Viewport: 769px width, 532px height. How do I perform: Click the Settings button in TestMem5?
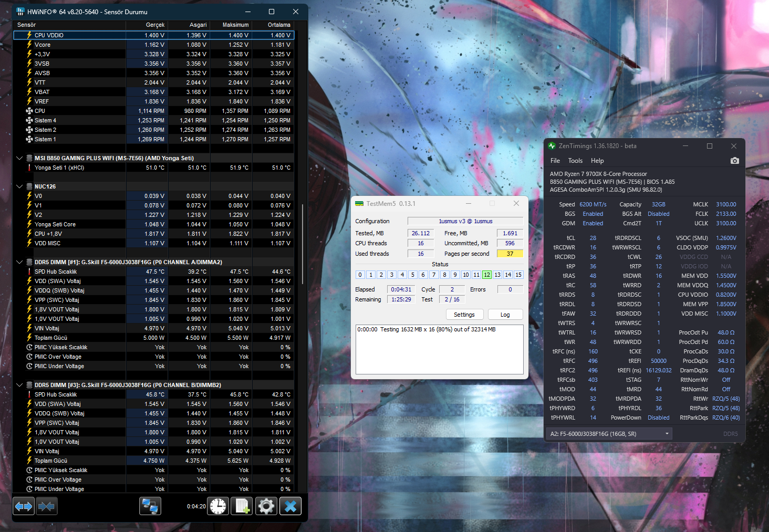464,315
